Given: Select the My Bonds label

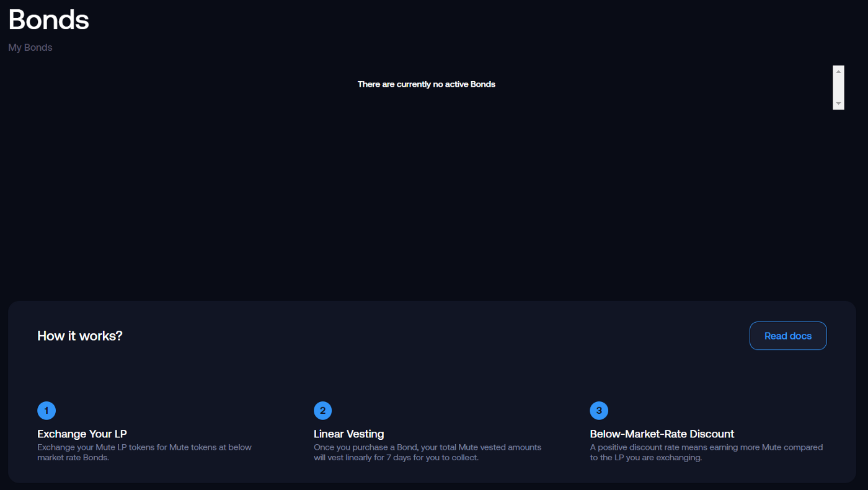Looking at the screenshot, I should [x=30, y=48].
